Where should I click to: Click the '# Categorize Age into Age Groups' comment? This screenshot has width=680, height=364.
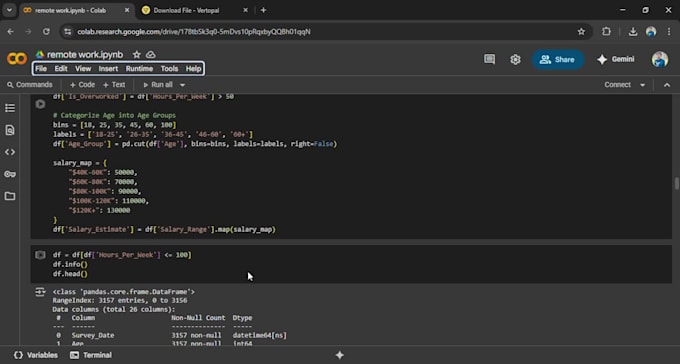114,115
